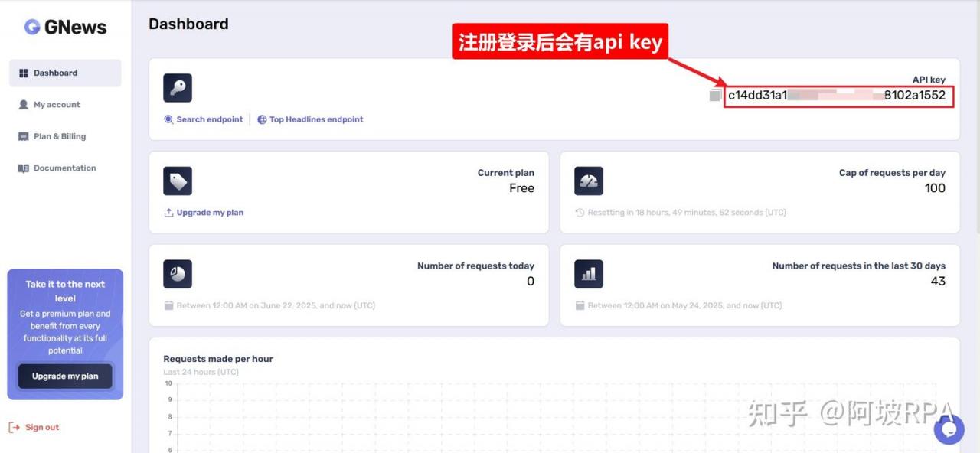The width and height of the screenshot is (980, 453).
Task: Click the last 30 days bar chart icon
Action: click(x=589, y=274)
